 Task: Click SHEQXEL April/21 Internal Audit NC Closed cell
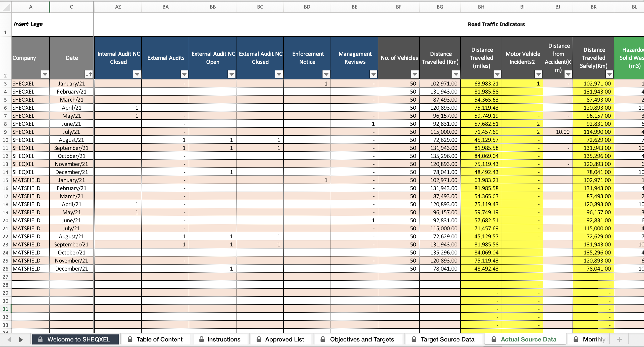tap(118, 108)
